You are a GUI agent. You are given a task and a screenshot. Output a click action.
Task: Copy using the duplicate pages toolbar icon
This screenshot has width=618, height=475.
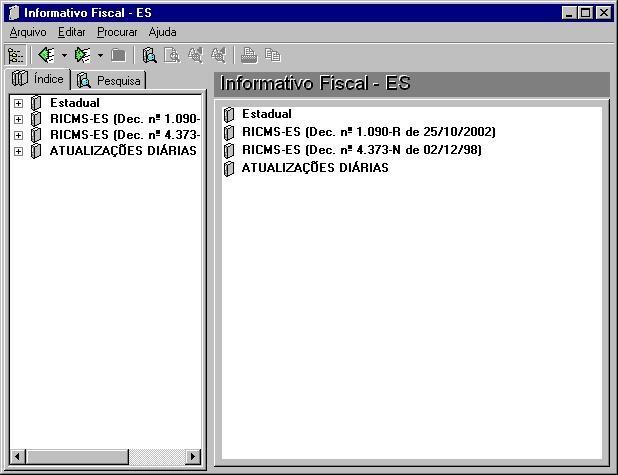(x=273, y=55)
